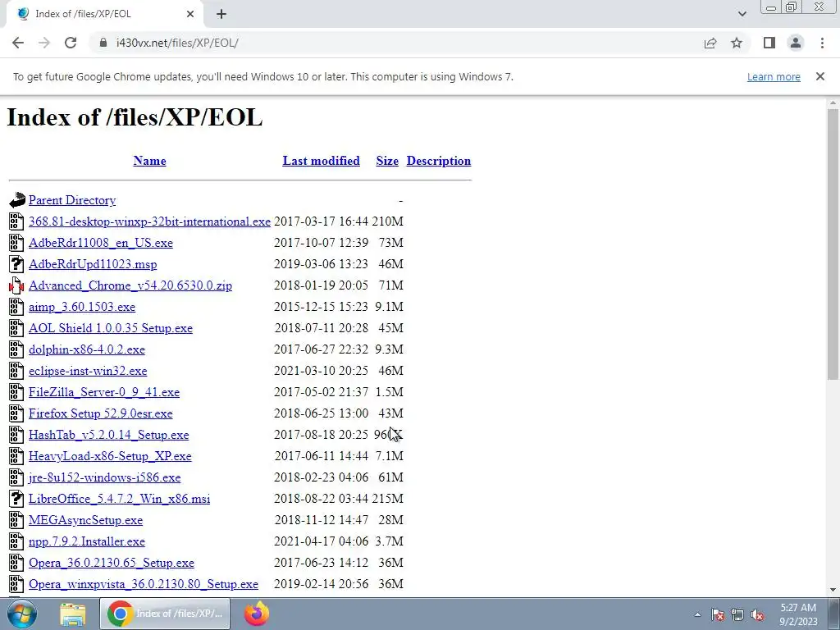
Task: Click the size value 210M in first row
Action: [x=387, y=221]
